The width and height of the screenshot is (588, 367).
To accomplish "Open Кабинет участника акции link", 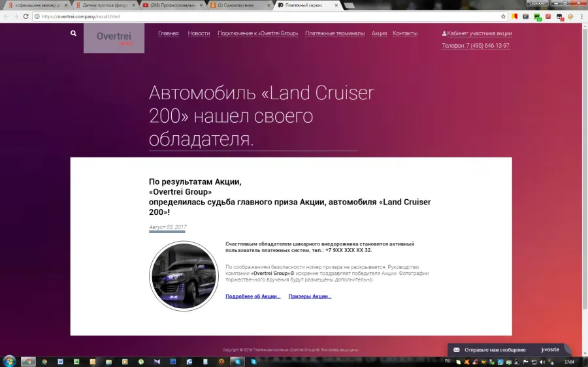I will coord(480,33).
